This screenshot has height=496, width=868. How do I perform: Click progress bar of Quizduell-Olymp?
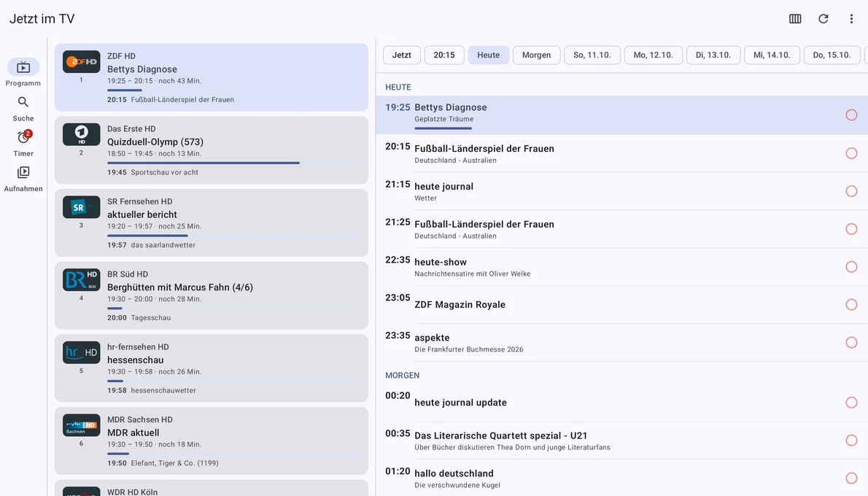click(233, 163)
